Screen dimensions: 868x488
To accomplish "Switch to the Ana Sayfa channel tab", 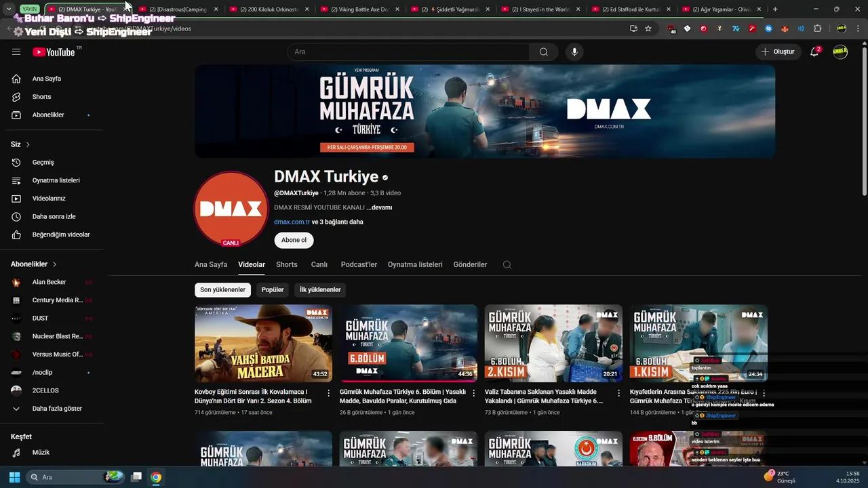I will coord(211,265).
